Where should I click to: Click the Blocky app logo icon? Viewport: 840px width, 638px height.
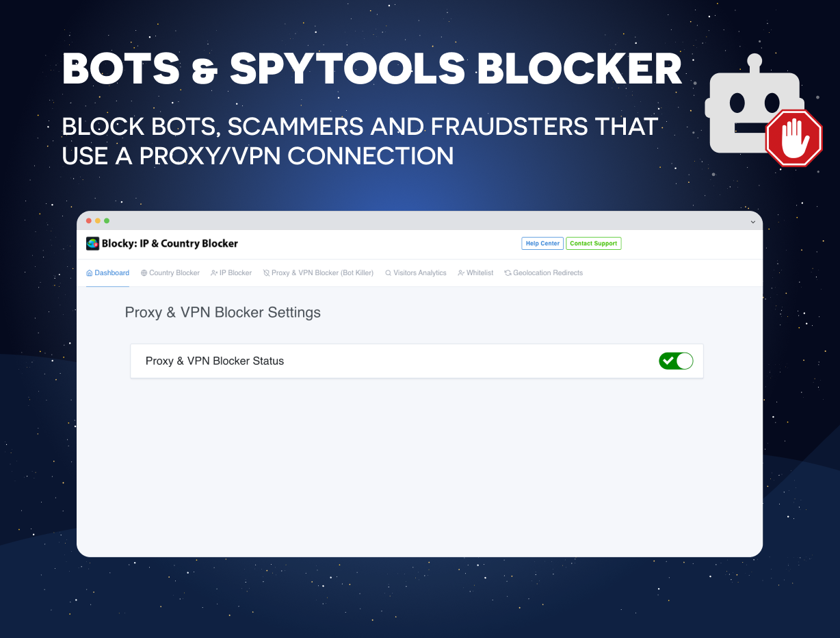92,243
